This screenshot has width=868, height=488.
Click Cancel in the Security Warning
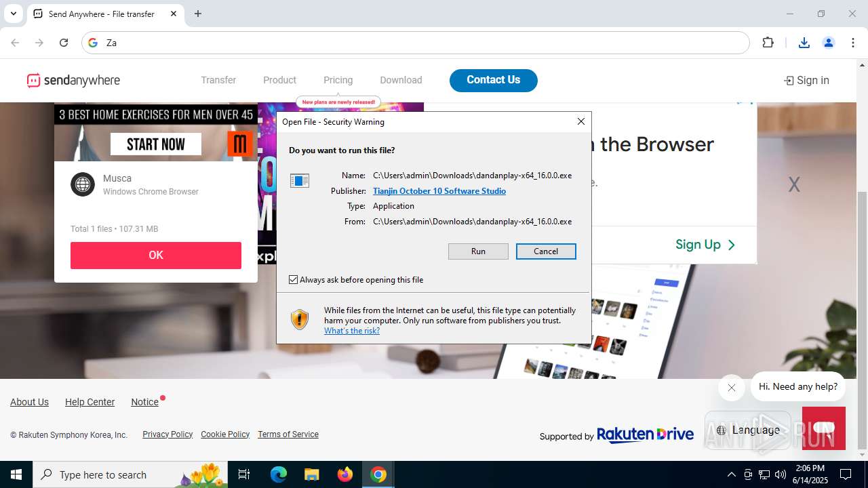click(x=546, y=251)
